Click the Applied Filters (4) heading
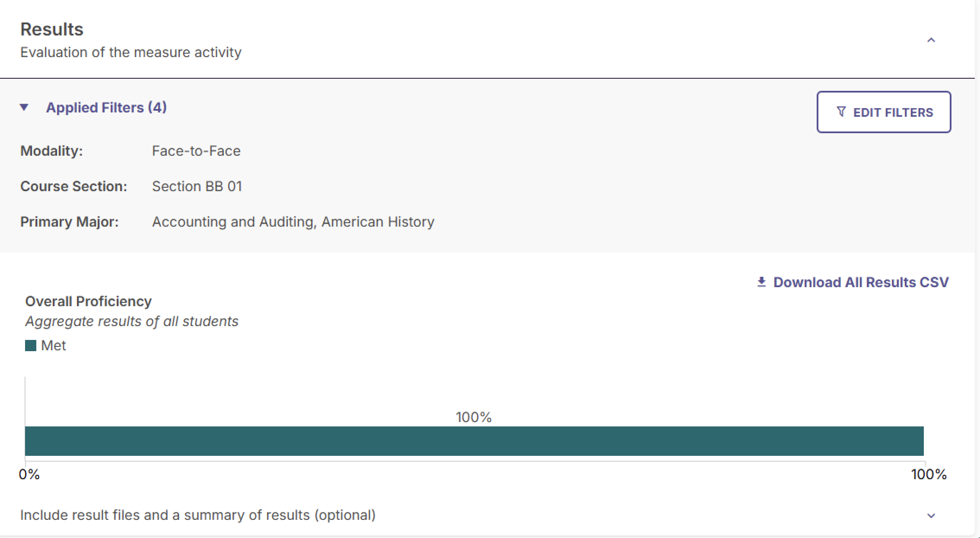 pyautogui.click(x=106, y=107)
